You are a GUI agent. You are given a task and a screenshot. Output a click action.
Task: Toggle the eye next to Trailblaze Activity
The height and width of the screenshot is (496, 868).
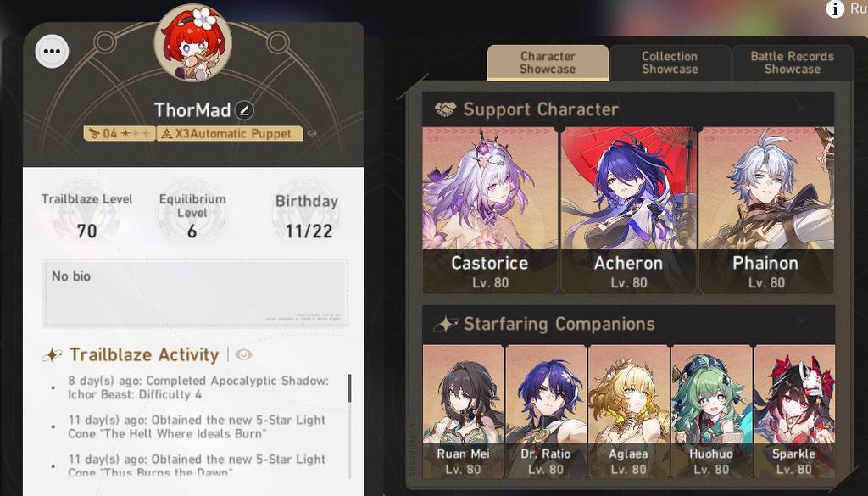click(x=243, y=355)
